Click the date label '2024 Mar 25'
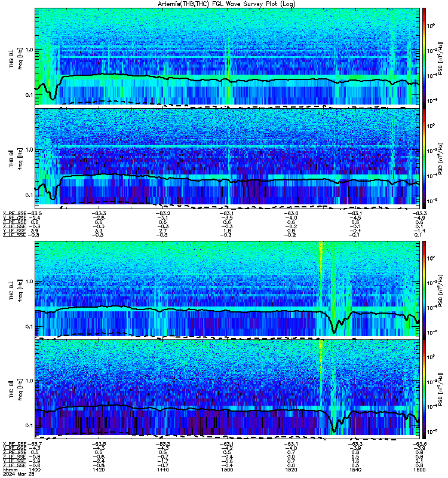 [x=19, y=474]
